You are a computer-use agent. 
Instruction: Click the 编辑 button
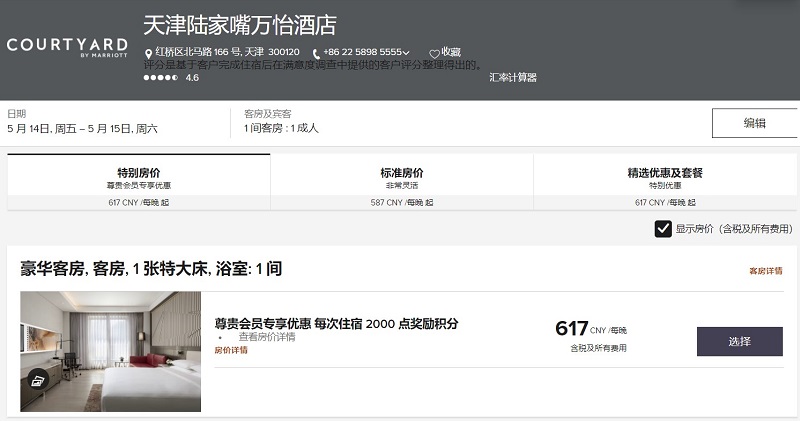tap(755, 123)
